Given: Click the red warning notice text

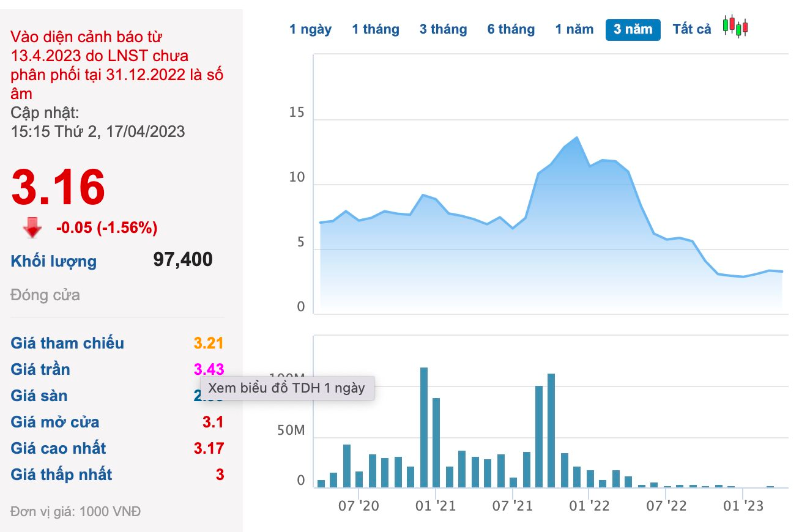Looking at the screenshot, I should 116,65.
